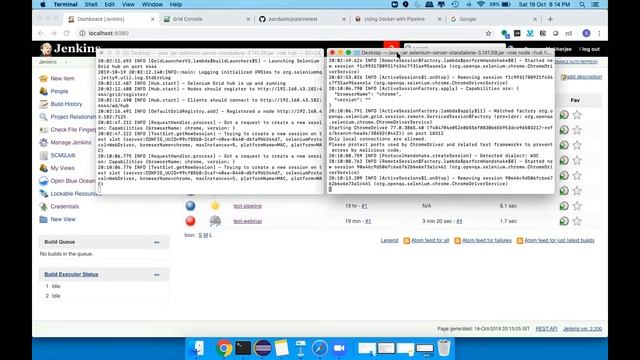Click the New View folder icon

tap(44, 219)
